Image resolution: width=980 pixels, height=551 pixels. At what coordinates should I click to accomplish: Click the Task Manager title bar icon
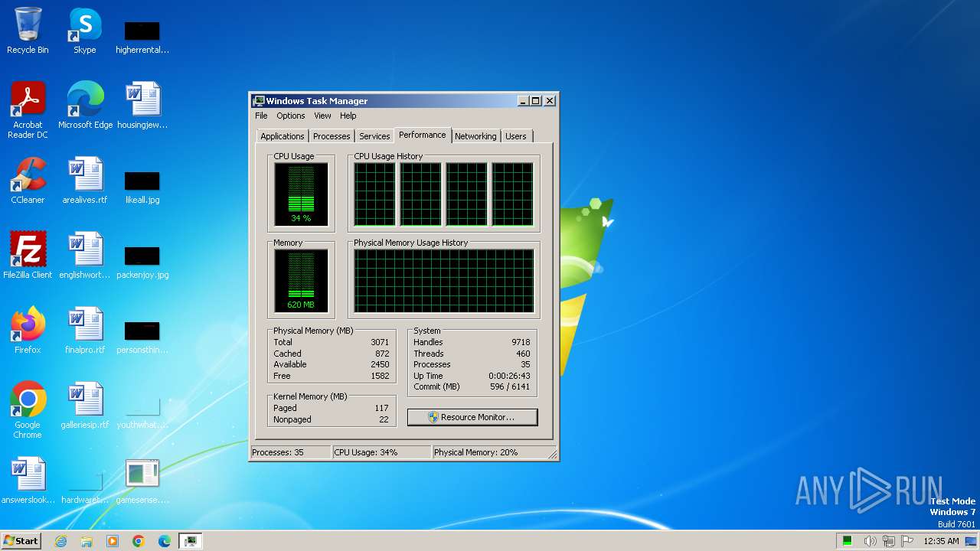click(259, 101)
